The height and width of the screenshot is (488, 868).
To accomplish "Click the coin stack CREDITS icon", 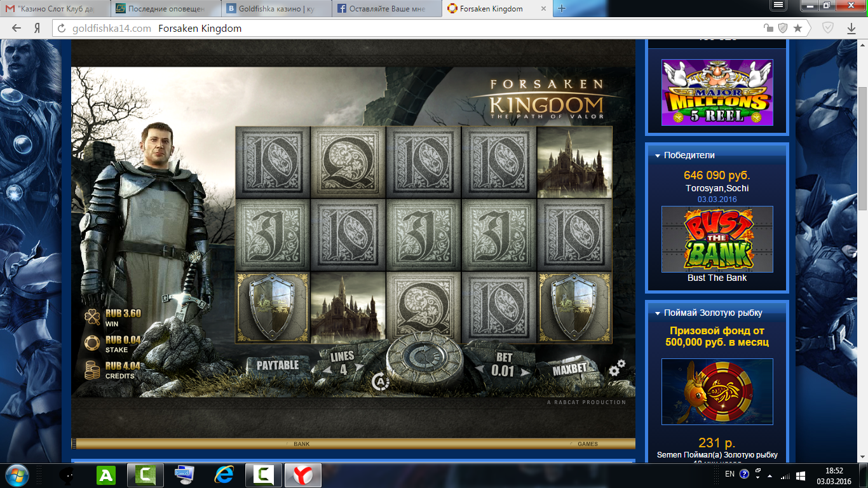I will [93, 370].
